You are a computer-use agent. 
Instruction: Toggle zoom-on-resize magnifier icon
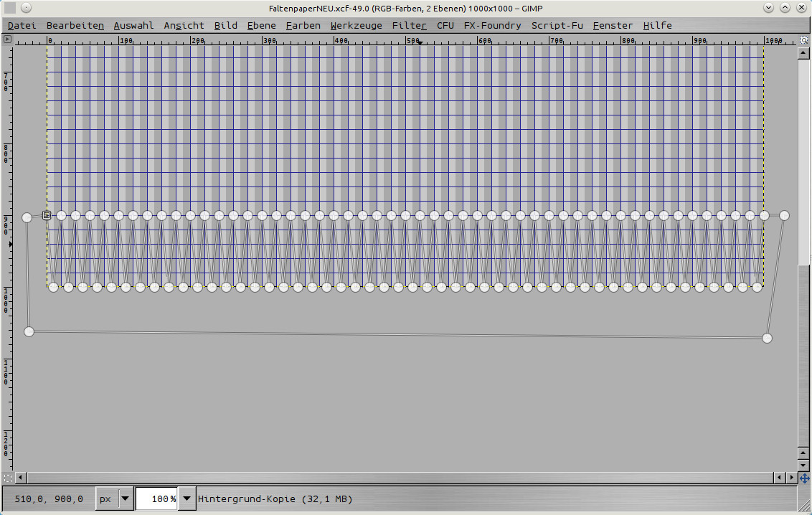(x=804, y=39)
